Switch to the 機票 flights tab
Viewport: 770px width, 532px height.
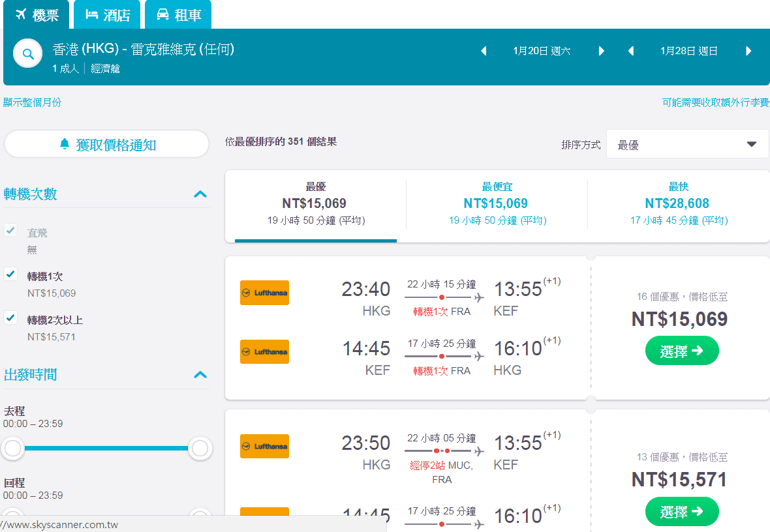coord(37,15)
